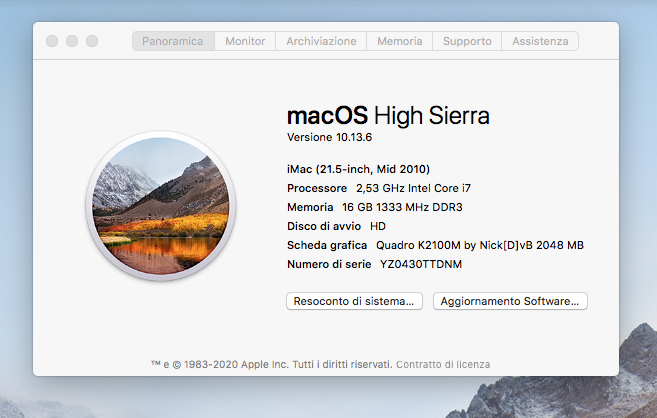Image resolution: width=657 pixels, height=418 pixels.
Task: Click the 16 GB 1333 MHz DDR3 value
Action: tap(402, 207)
